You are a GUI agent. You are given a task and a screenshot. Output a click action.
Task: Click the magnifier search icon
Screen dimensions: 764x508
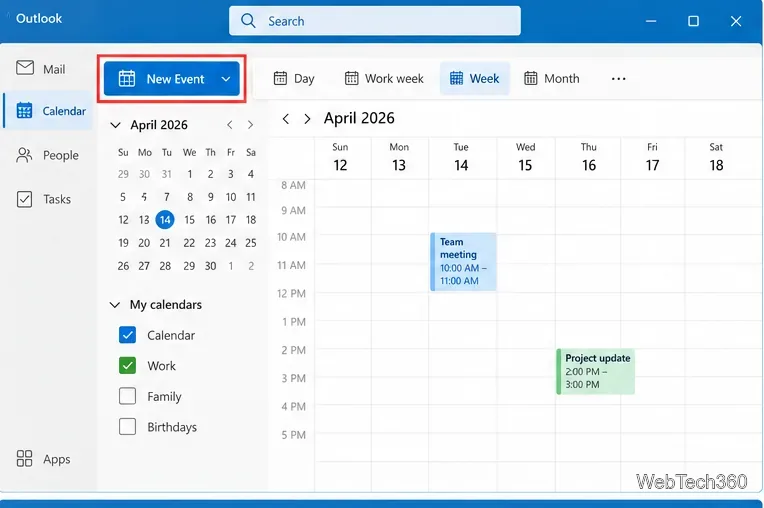(248, 20)
